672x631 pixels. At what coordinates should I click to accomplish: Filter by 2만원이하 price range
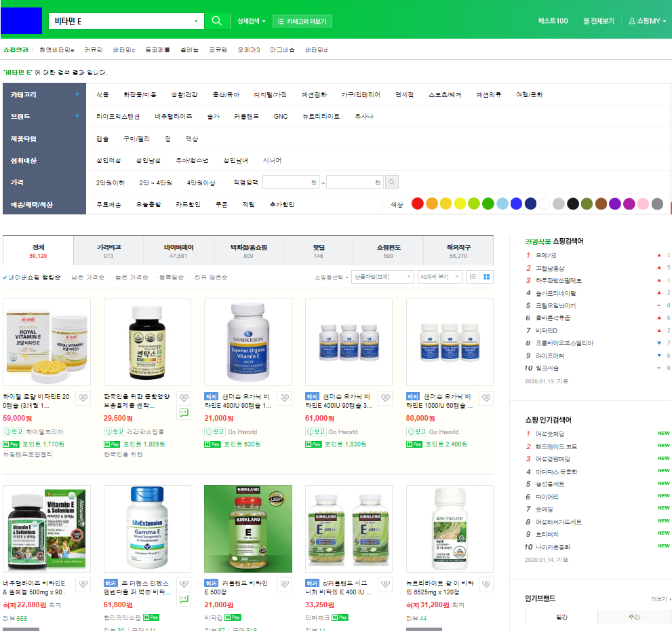click(x=110, y=183)
